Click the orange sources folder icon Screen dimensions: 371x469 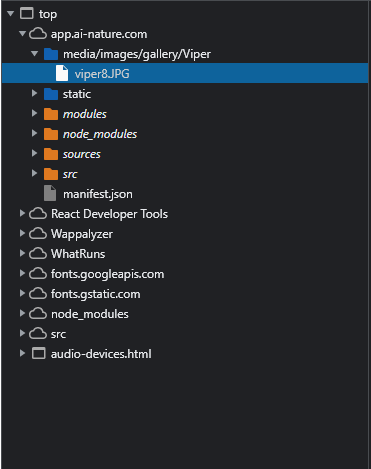[x=51, y=154]
